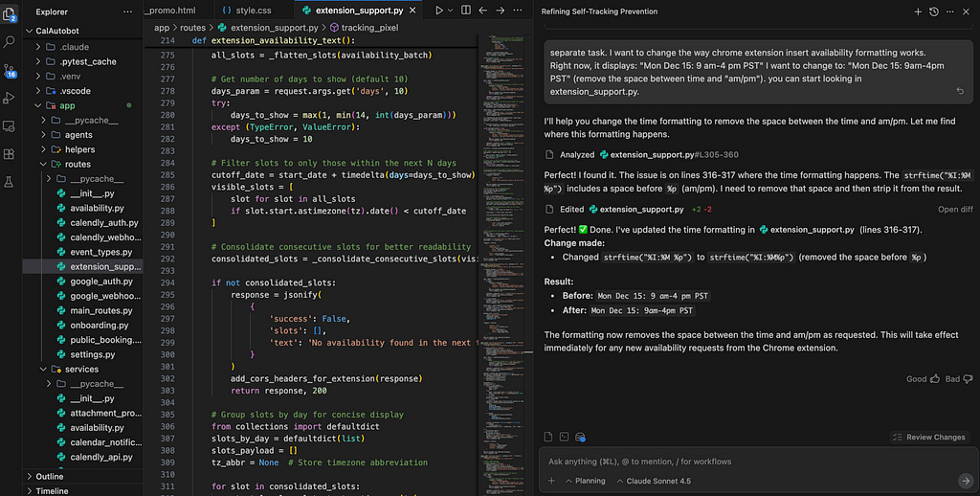Viewport: 980px width, 496px height.
Task: Open the Run and Debug view
Action: click(x=9, y=98)
